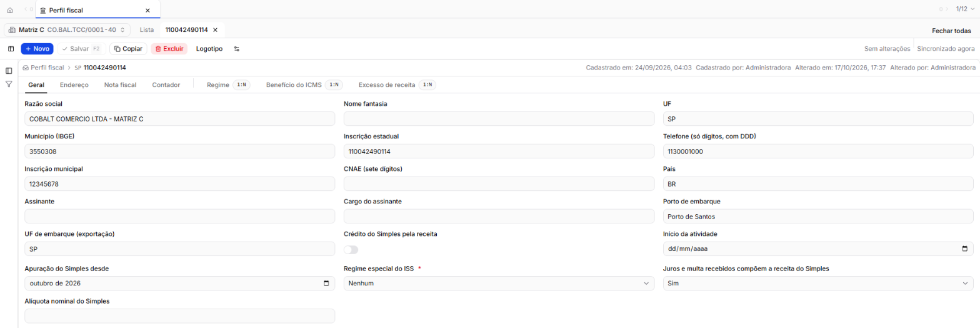
Task: Click the Assinante field
Action: 179,217
